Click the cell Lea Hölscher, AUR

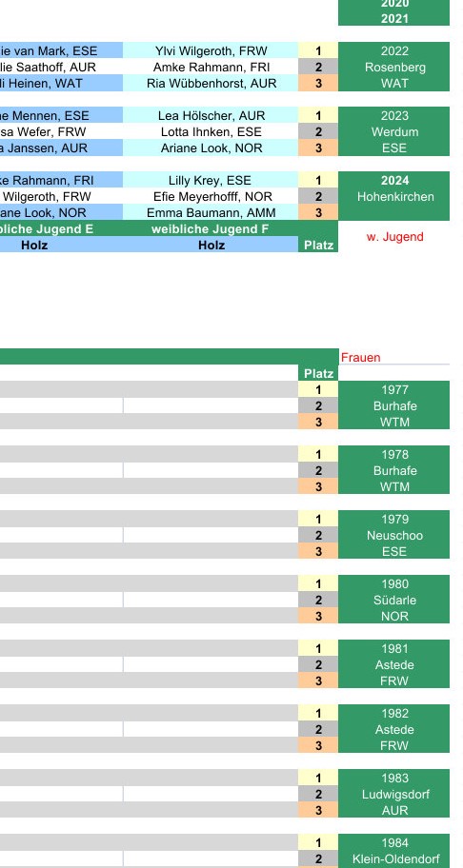pos(211,116)
